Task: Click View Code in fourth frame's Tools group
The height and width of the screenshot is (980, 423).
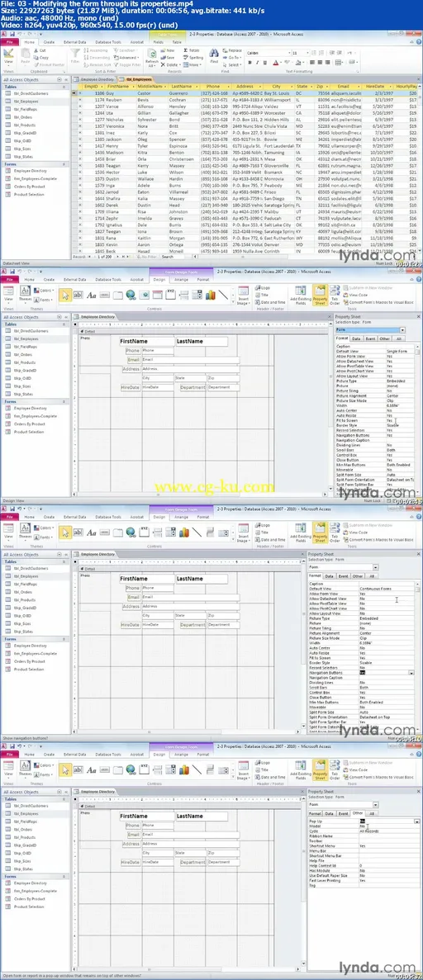Action: pos(354,769)
